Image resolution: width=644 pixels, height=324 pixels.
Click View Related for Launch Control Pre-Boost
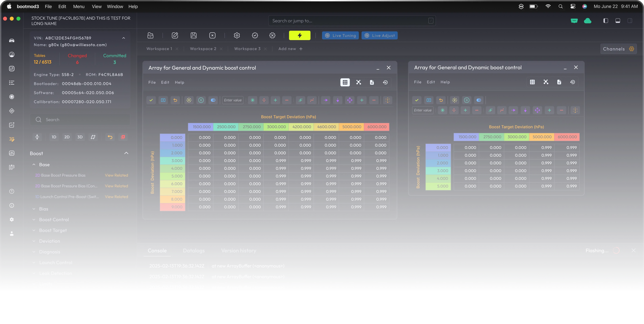coord(116,197)
